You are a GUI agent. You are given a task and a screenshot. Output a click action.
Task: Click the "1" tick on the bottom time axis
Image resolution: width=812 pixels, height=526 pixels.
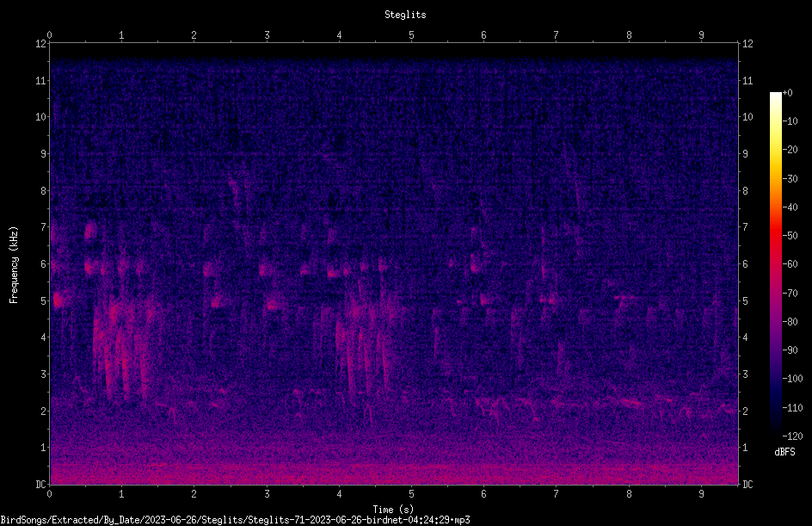[121, 494]
